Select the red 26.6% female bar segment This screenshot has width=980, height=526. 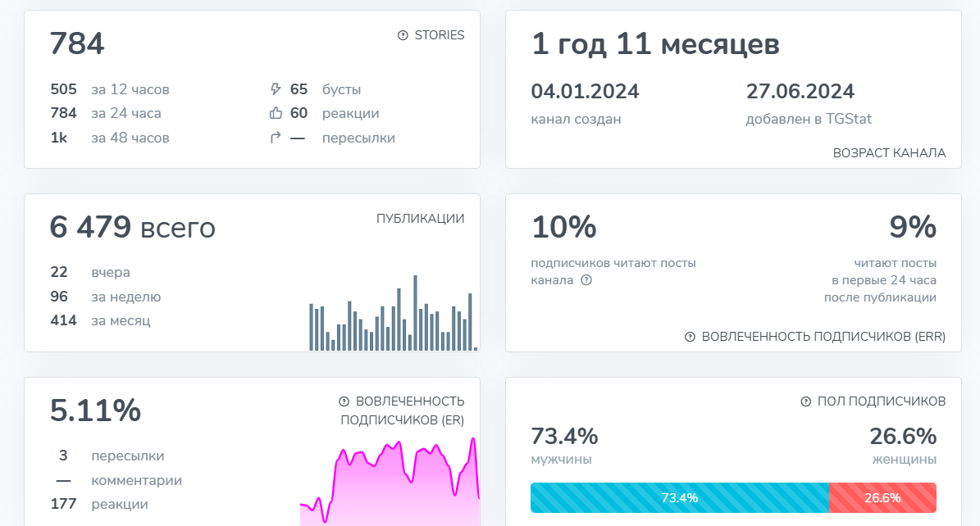[882, 497]
